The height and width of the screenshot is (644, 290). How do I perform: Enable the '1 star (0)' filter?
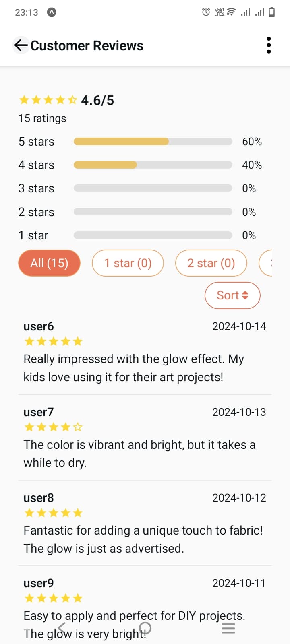[x=128, y=263]
